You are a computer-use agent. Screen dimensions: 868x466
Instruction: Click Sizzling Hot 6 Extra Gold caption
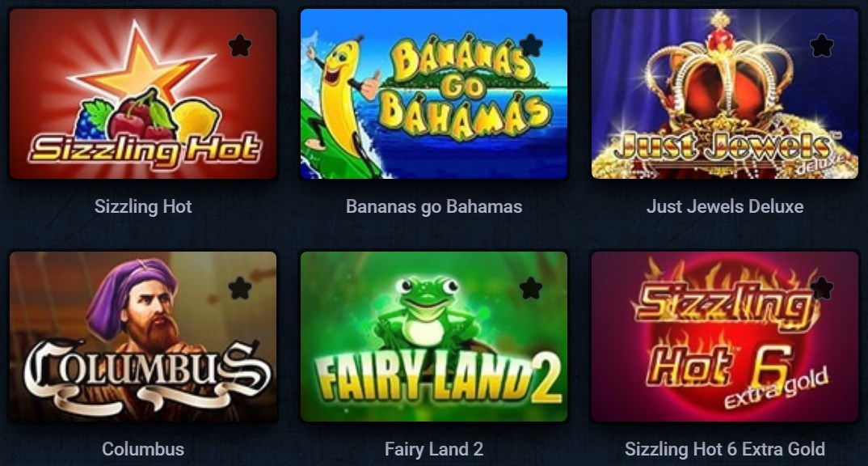725,449
